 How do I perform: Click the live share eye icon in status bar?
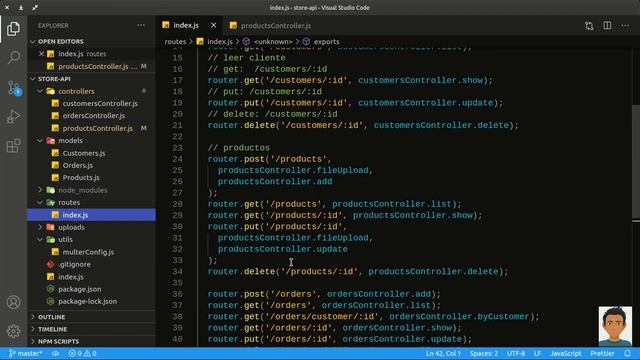coord(56,353)
